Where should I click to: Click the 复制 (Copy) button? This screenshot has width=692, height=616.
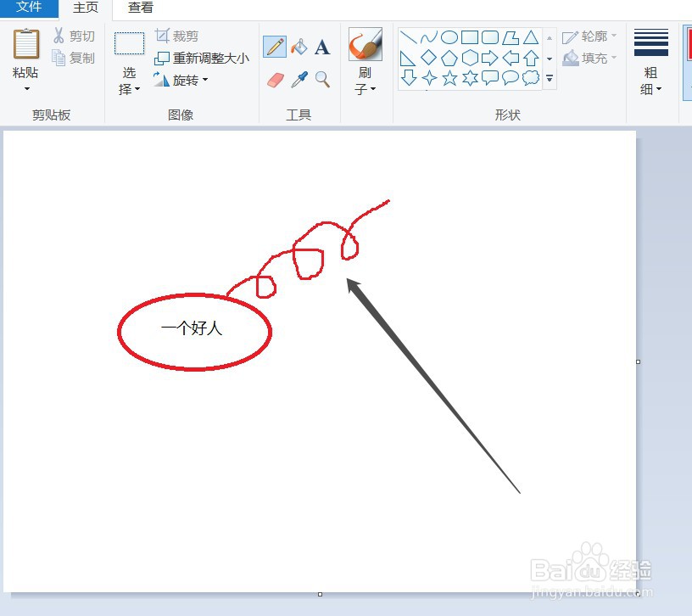pos(74,58)
